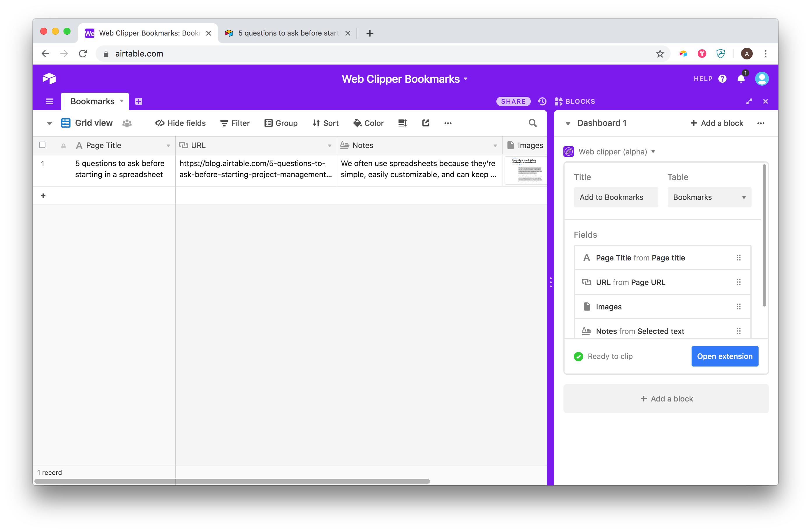Add a new table with plus icon
Image resolution: width=811 pixels, height=532 pixels.
tap(138, 101)
